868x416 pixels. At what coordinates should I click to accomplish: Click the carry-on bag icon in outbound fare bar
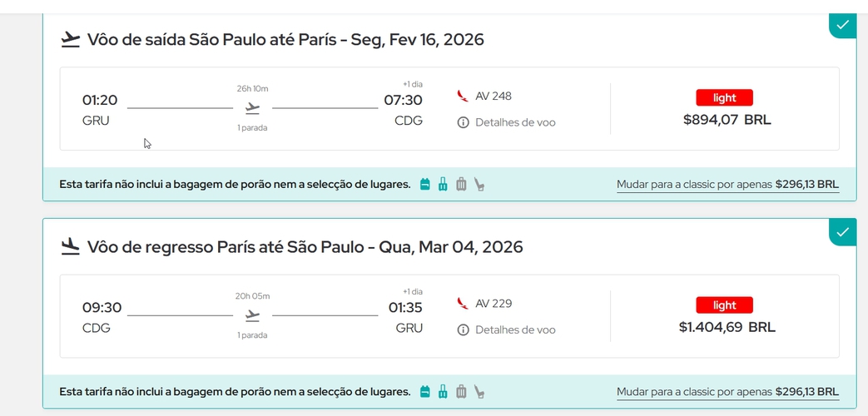(x=443, y=184)
